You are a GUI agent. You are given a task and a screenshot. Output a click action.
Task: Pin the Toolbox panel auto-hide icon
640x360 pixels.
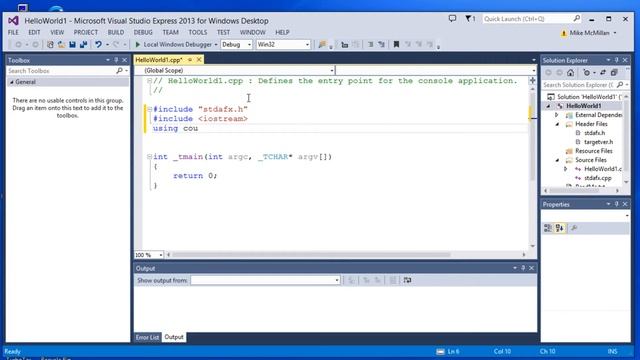[116, 60]
